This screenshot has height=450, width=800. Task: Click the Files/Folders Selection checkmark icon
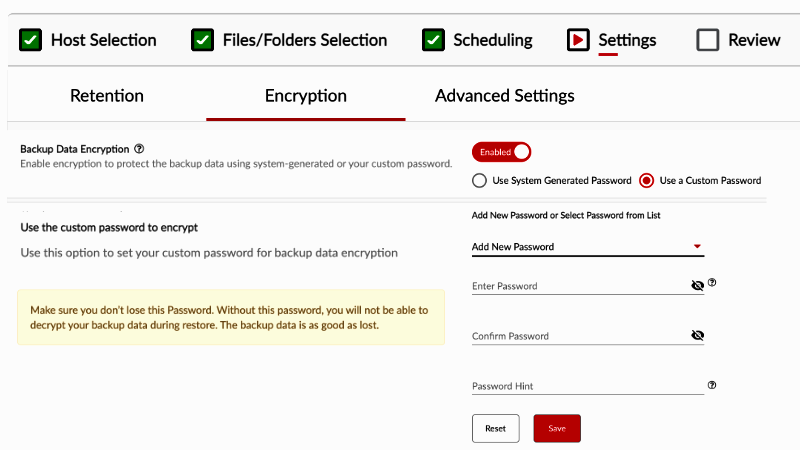coord(202,40)
